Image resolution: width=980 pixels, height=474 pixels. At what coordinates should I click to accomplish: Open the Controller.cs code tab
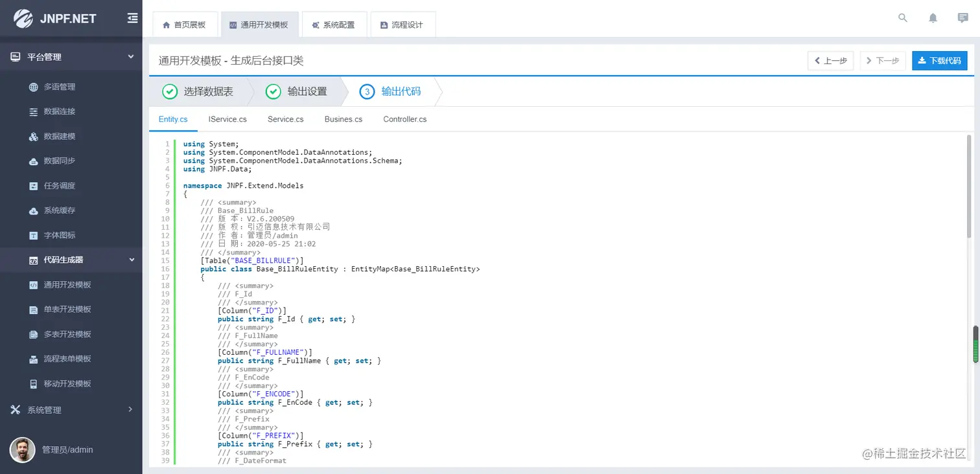tap(405, 119)
